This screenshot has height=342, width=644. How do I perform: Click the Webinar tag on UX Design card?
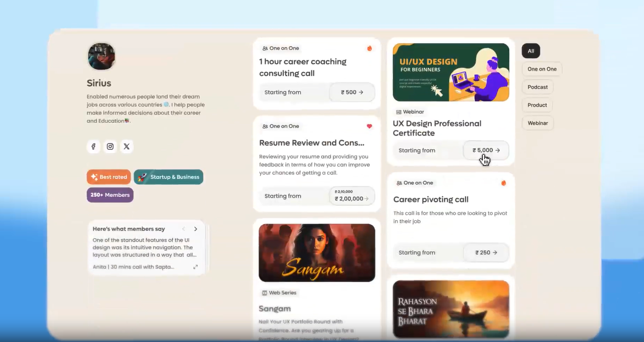[x=410, y=112]
